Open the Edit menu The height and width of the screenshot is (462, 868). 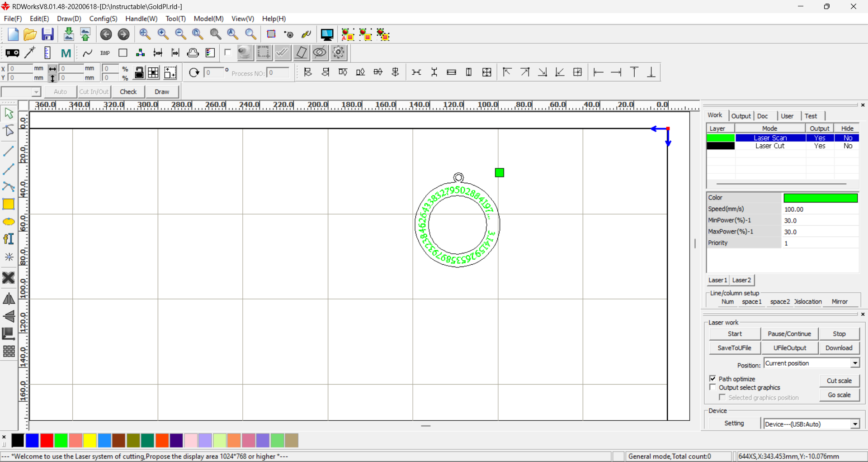click(x=39, y=19)
